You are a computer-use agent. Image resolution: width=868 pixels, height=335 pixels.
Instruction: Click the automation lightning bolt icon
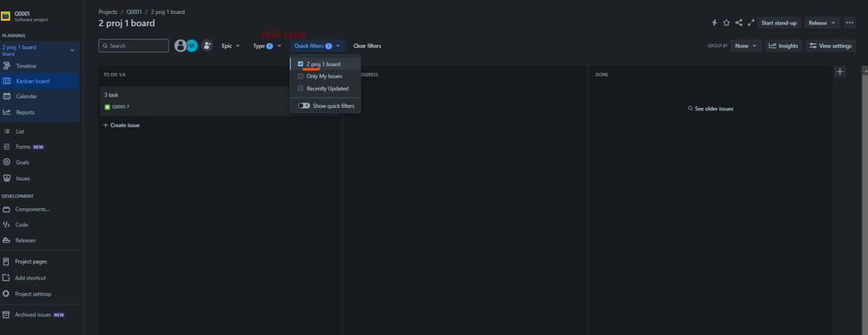[714, 23]
